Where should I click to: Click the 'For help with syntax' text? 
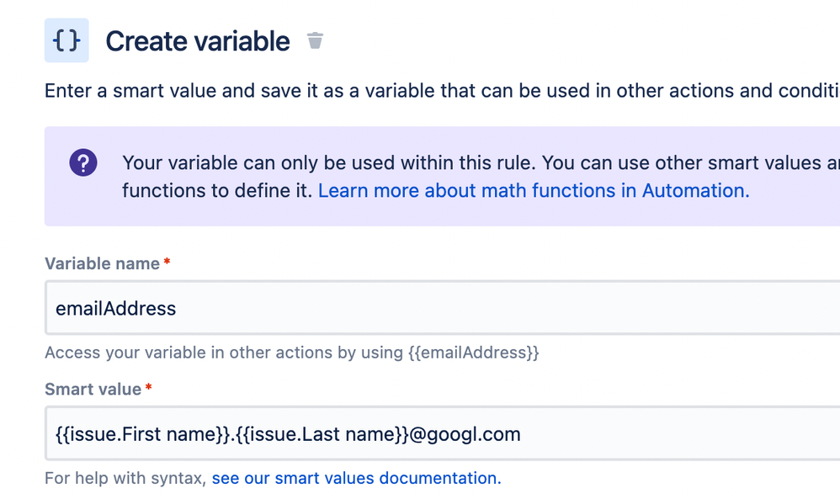[126, 478]
